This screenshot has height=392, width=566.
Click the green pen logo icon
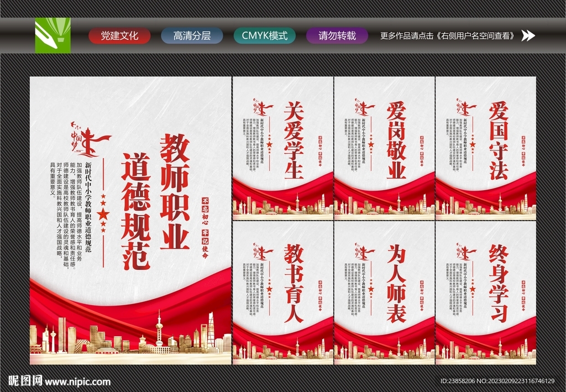(x=54, y=36)
